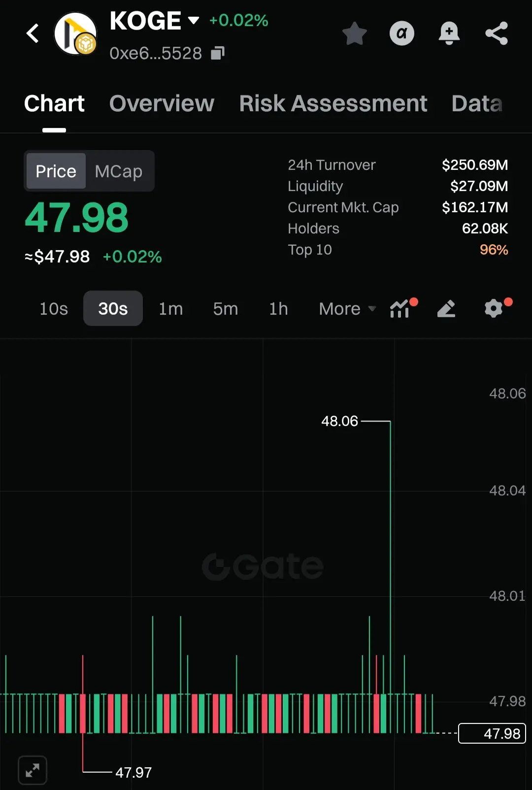Tap the Top 10 value 96%
Viewport: 532px width, 790px height.
[494, 249]
